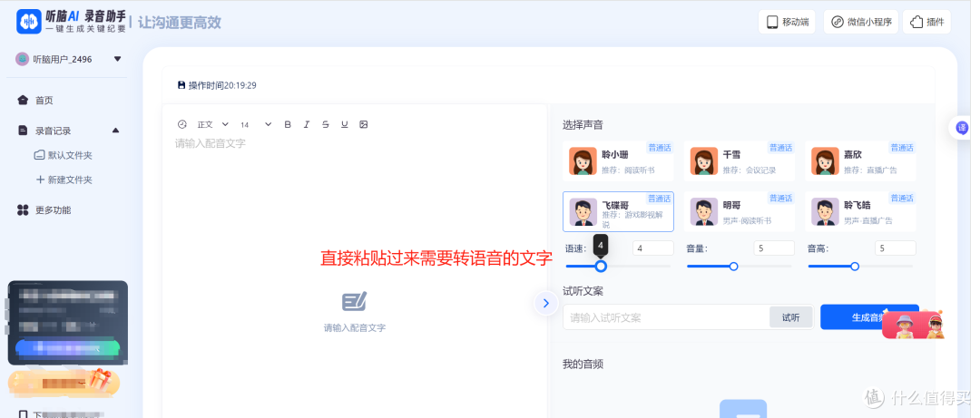Select the 明哥 voice card
The width and height of the screenshot is (980, 418).
click(x=739, y=212)
